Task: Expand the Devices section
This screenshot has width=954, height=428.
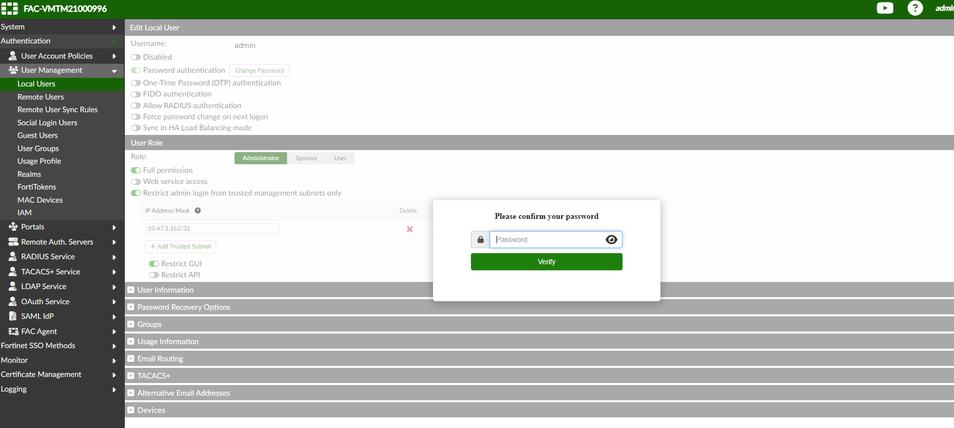Action: coord(130,410)
